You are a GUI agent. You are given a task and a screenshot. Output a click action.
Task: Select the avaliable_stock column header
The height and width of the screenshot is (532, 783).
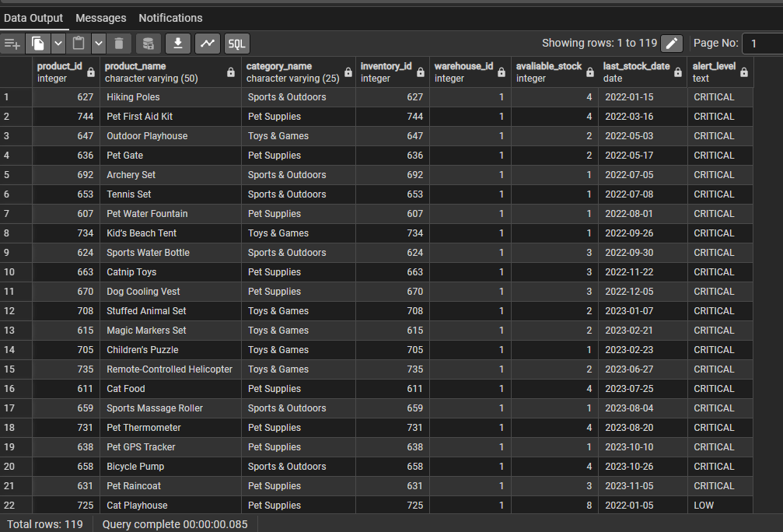(548, 72)
